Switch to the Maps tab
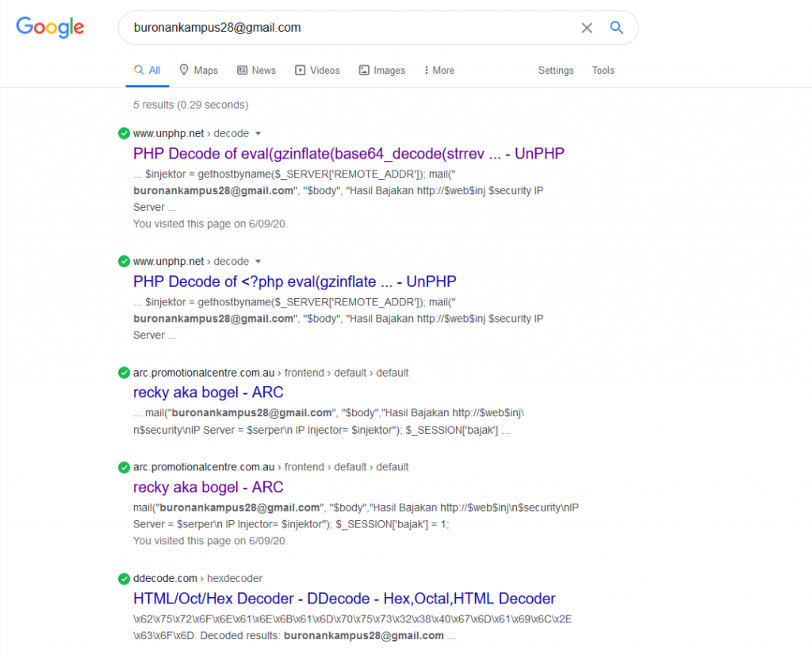Viewport: 812px width, 655px height. (199, 71)
